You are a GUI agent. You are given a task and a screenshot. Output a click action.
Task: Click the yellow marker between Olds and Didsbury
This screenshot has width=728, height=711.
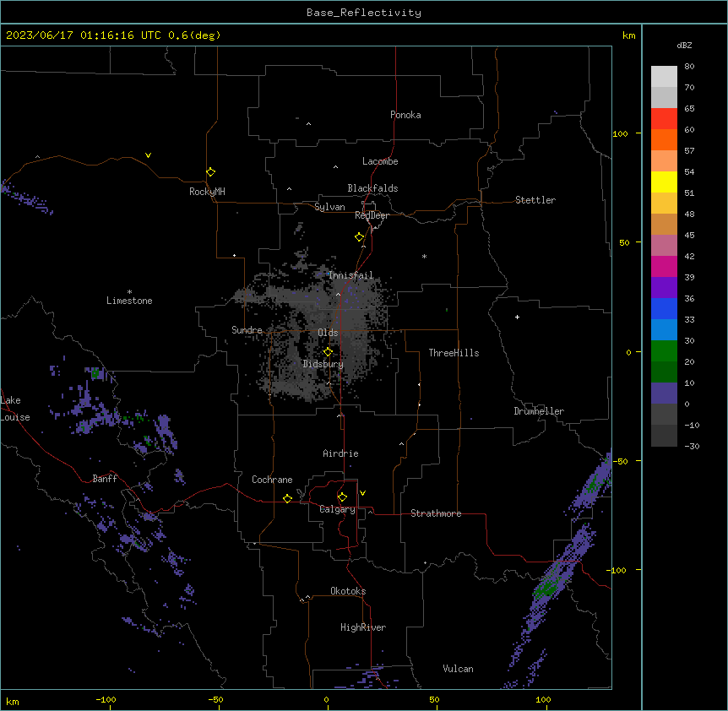pyautogui.click(x=328, y=352)
